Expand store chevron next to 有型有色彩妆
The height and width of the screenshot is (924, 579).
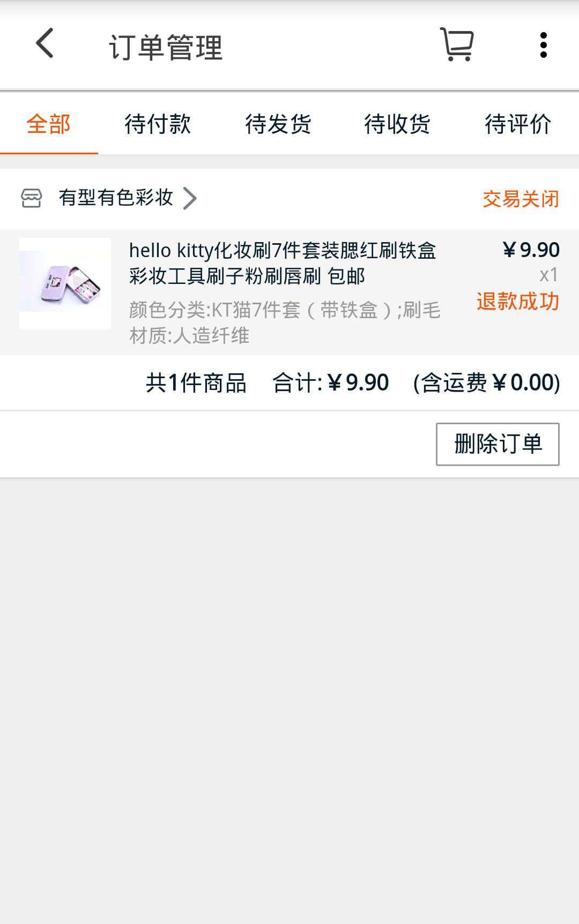click(190, 198)
